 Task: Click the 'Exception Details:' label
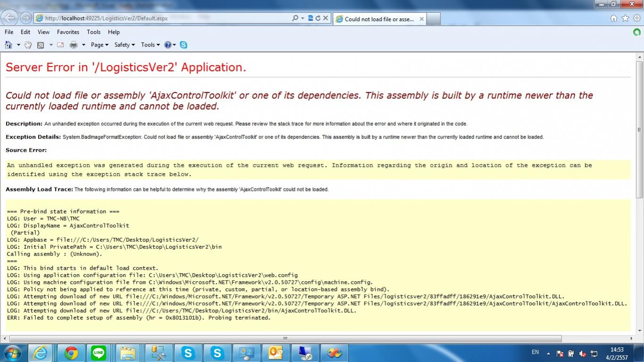(33, 137)
